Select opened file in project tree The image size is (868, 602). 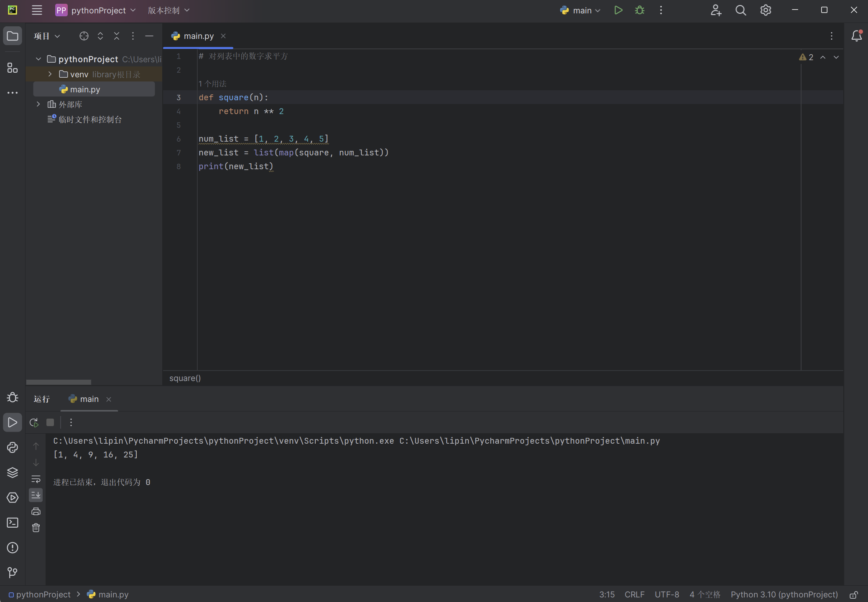pyautogui.click(x=84, y=36)
